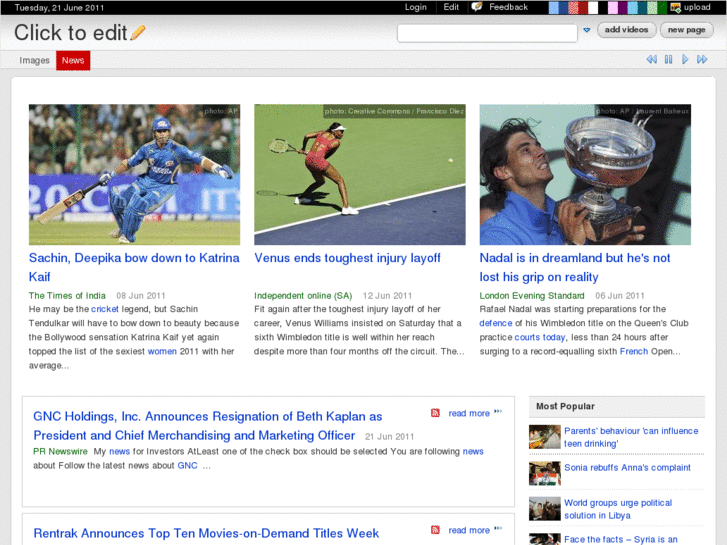Click the pencil icon beside 'Click to edit'
The image size is (727, 545).
[x=138, y=32]
